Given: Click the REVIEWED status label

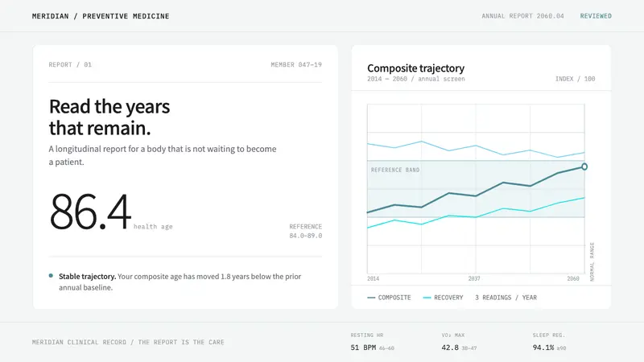Looking at the screenshot, I should [x=596, y=16].
